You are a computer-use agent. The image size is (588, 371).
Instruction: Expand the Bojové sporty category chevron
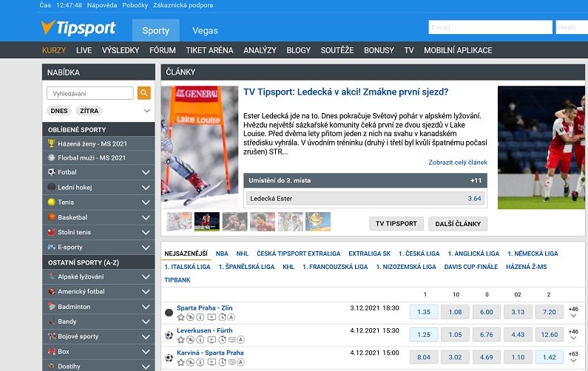tap(146, 337)
